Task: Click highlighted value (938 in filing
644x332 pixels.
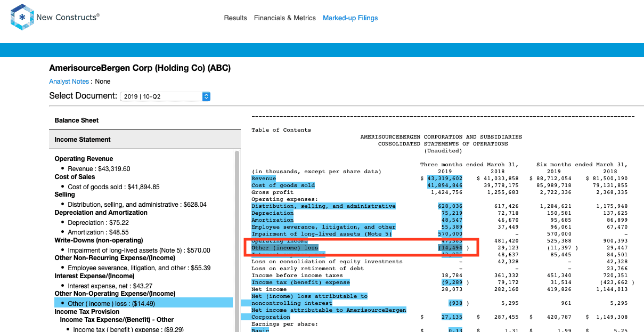Action: (455, 303)
